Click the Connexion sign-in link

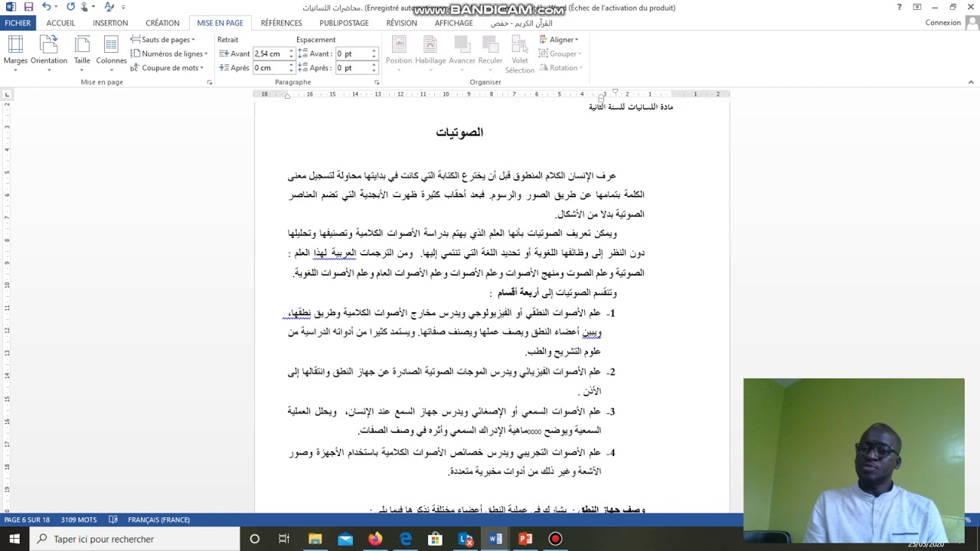click(942, 23)
